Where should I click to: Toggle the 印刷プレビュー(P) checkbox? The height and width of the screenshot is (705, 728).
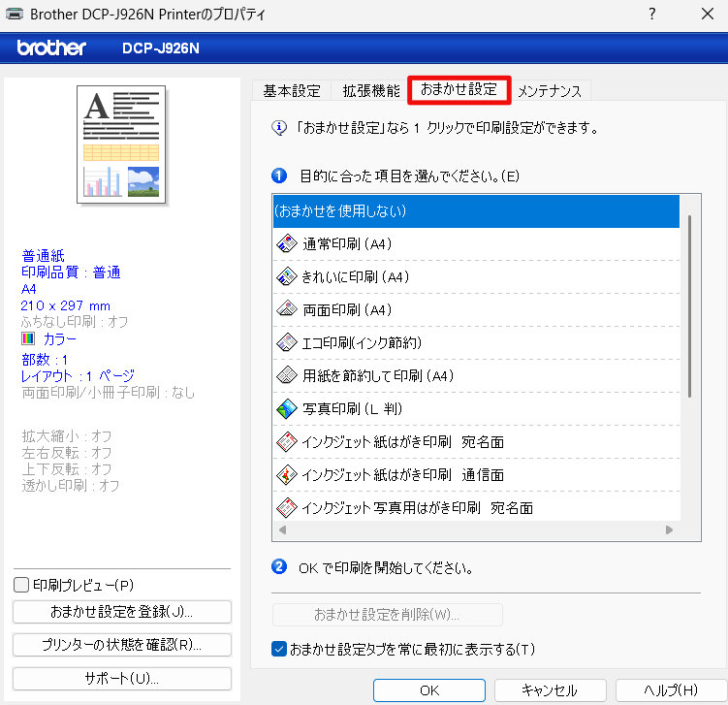click(21, 585)
